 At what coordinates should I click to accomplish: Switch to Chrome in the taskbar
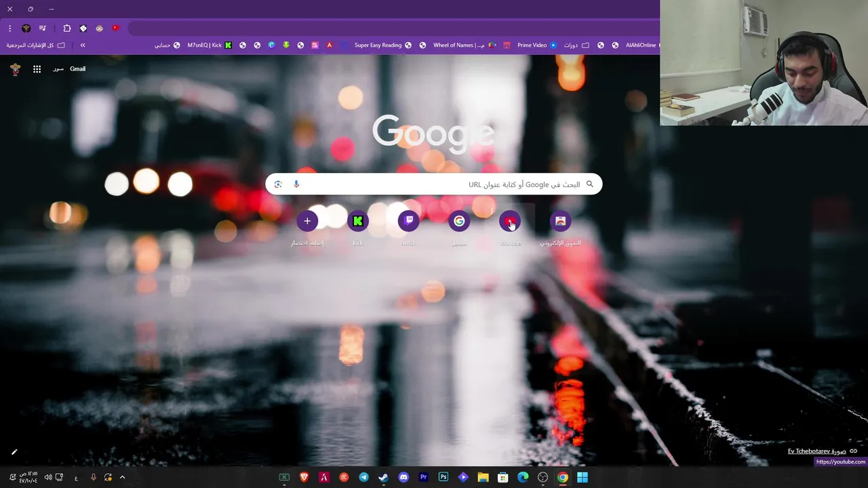(563, 477)
